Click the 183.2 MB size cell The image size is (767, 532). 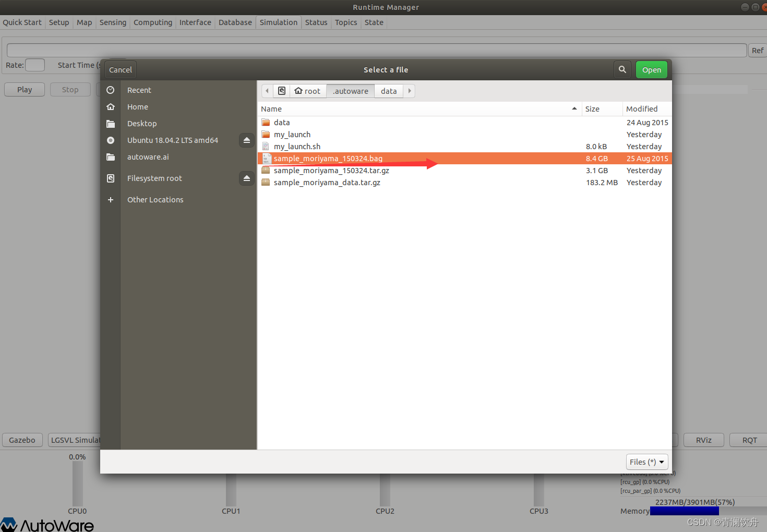(602, 183)
